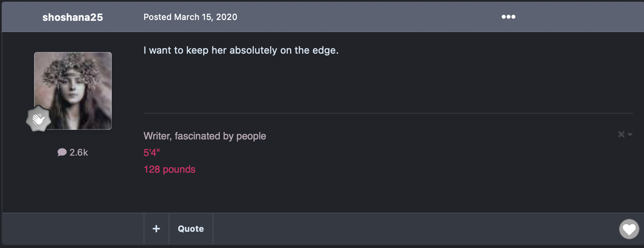
Task: View shoshana25's avatar image
Action: tap(73, 91)
